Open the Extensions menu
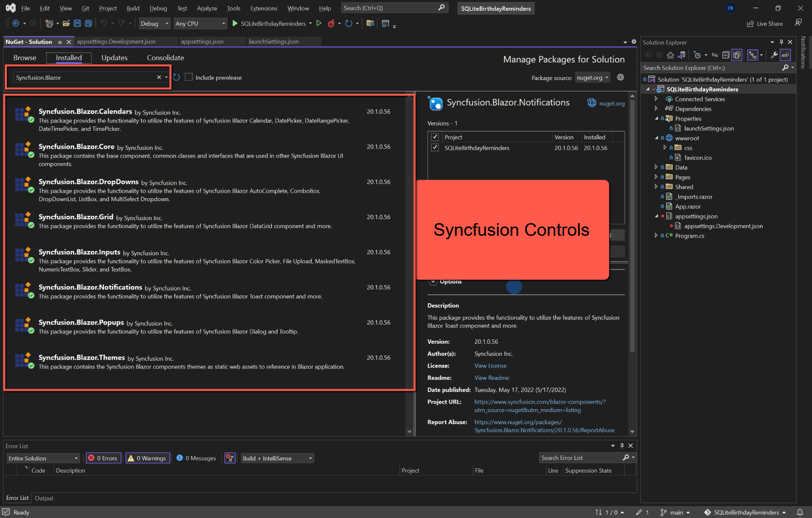Image resolution: width=812 pixels, height=518 pixels. click(264, 8)
